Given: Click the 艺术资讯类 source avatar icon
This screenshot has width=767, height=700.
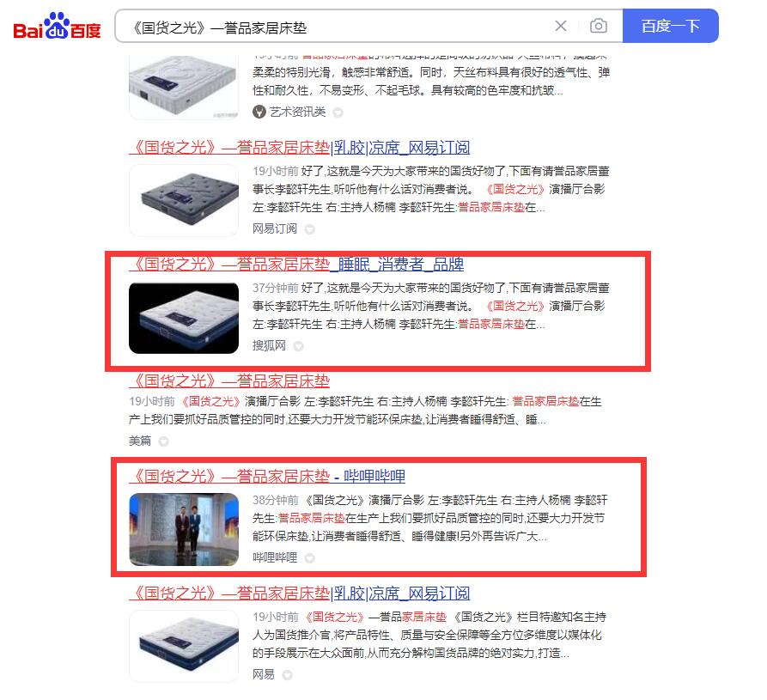Looking at the screenshot, I should pos(259,112).
